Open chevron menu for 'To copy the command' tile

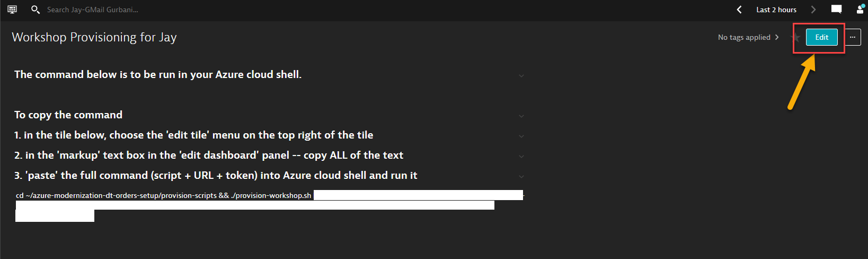[521, 116]
